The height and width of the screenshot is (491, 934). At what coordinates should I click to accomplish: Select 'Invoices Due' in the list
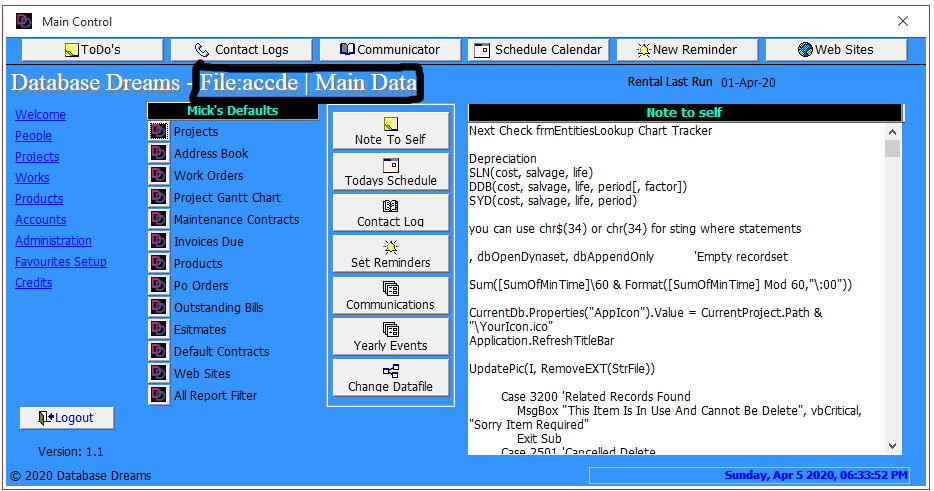tap(208, 242)
